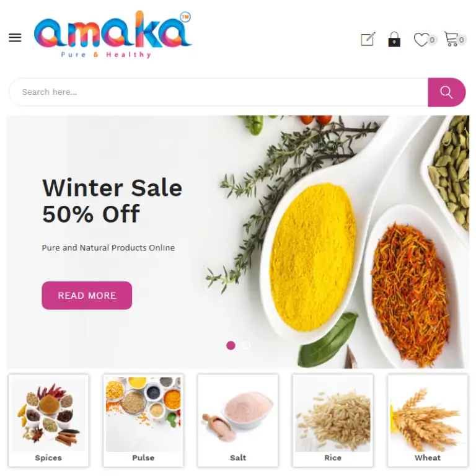This screenshot has height=476, width=476.
Task: Click the Winter Sale 50% Off heading
Action: tap(112, 201)
